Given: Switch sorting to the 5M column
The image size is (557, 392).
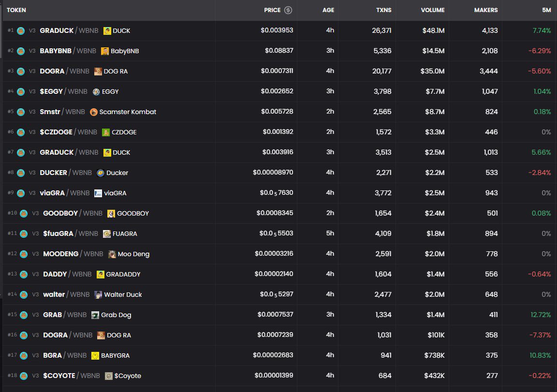Looking at the screenshot, I should pyautogui.click(x=546, y=10).
